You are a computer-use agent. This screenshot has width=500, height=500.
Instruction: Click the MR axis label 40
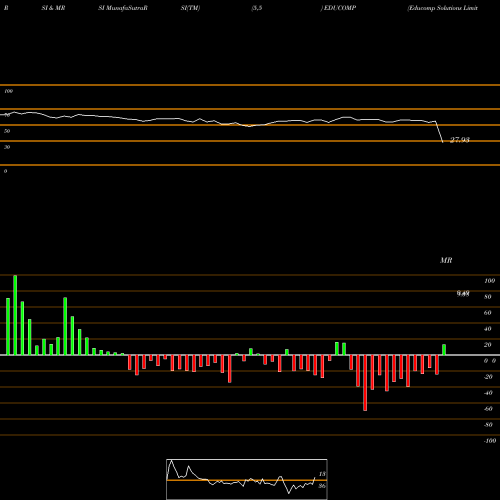(x=488, y=329)
